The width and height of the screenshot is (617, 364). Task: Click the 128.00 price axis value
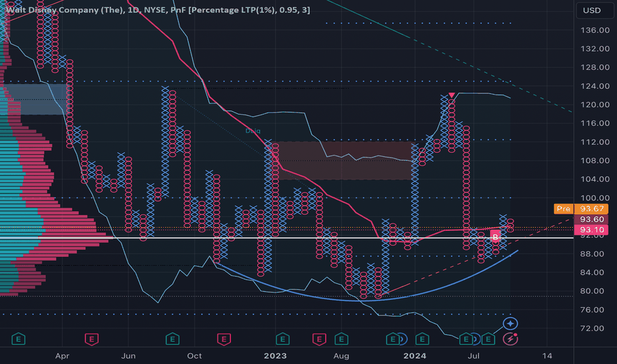tap(594, 68)
